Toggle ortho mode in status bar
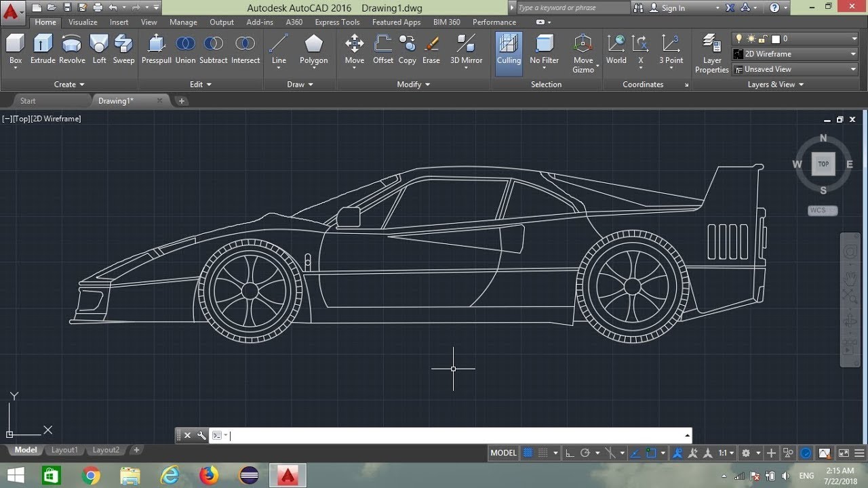The width and height of the screenshot is (868, 488). point(570,453)
